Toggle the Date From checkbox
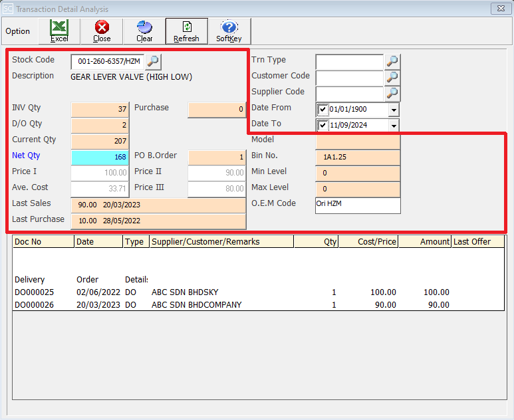 pyautogui.click(x=323, y=110)
